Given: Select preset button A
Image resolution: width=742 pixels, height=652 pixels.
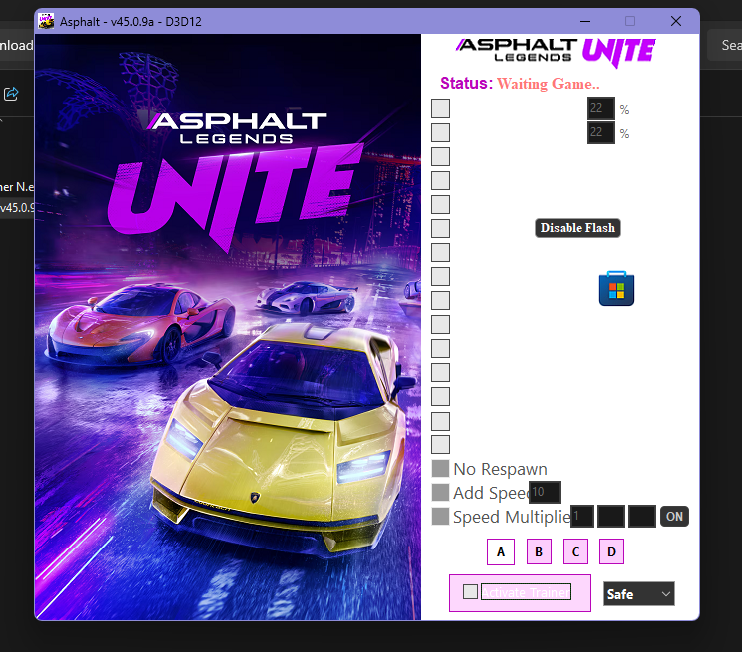Looking at the screenshot, I should [x=501, y=552].
